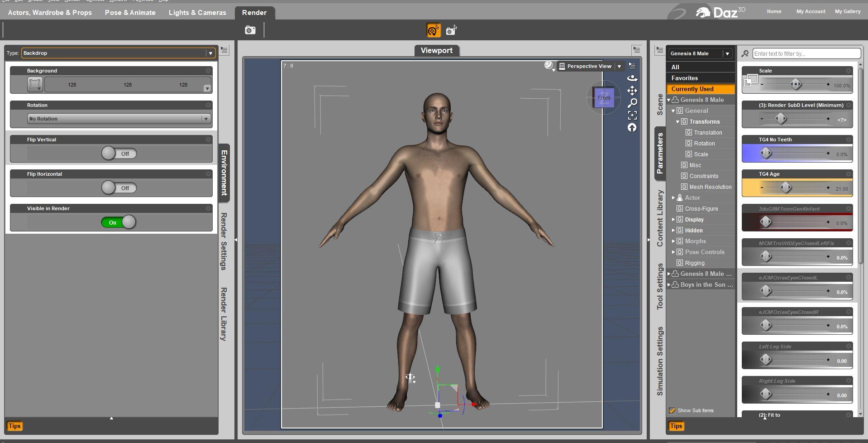Screen dimensions: 868x443
Task: Open the Tool Settings side tab
Action: coord(660,287)
